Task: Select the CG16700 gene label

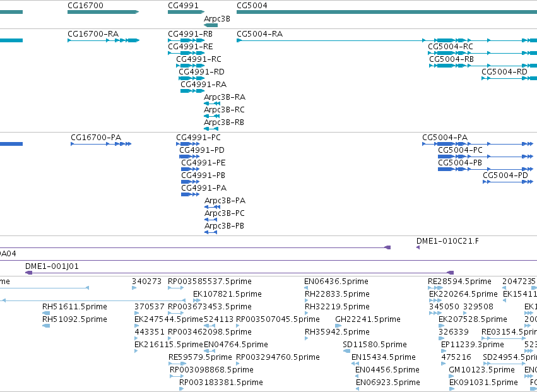Action: [x=85, y=6]
